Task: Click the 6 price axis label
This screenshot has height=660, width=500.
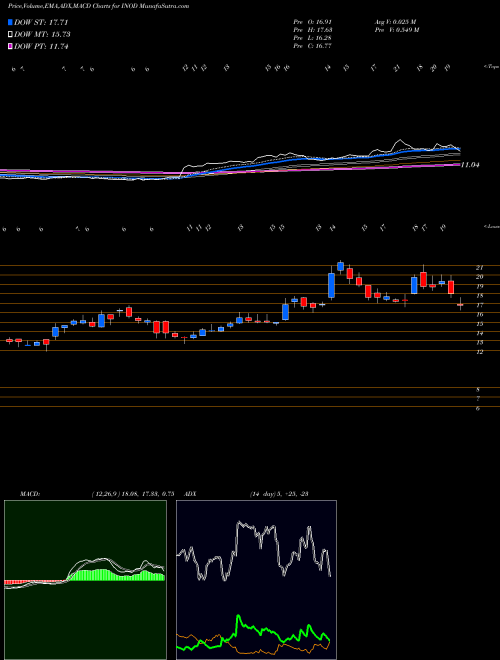Action: (478, 408)
